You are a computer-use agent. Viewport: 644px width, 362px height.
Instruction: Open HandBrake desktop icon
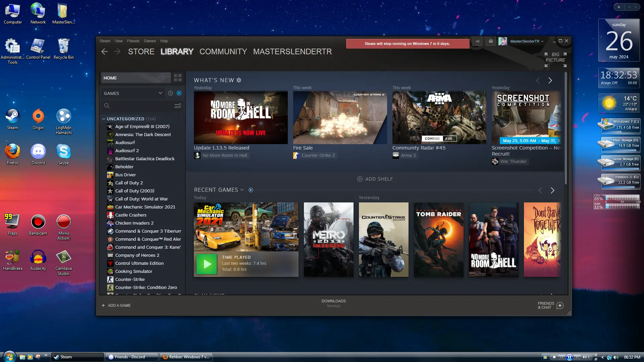pyautogui.click(x=12, y=260)
